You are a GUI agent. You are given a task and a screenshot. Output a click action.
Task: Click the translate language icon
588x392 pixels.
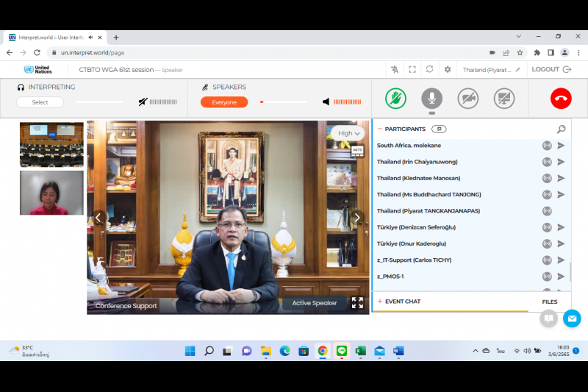click(x=395, y=70)
